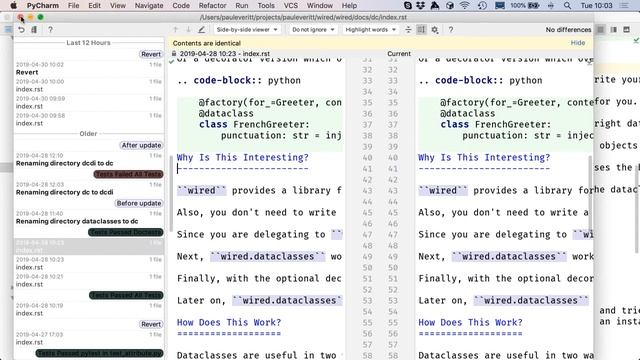This screenshot has width=640, height=360.
Task: Select the single-pane editor layout icon
Action: pyautogui.click(x=600, y=30)
